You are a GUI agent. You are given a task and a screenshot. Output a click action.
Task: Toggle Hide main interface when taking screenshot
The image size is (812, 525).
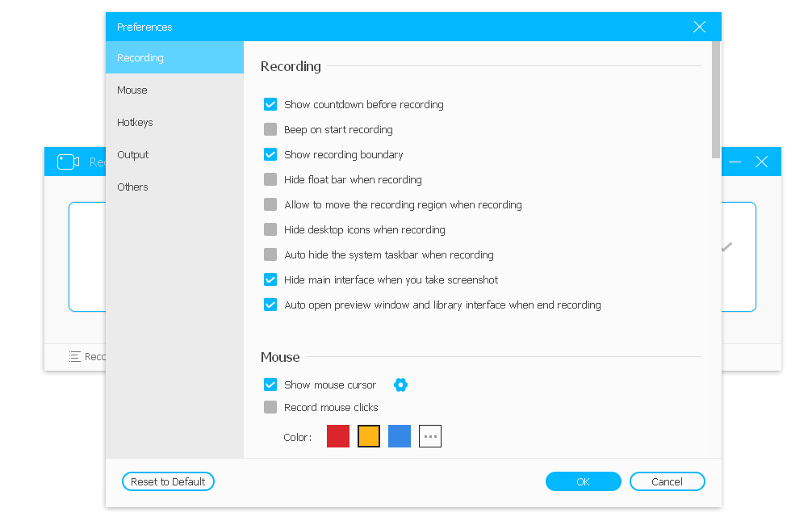coord(270,279)
